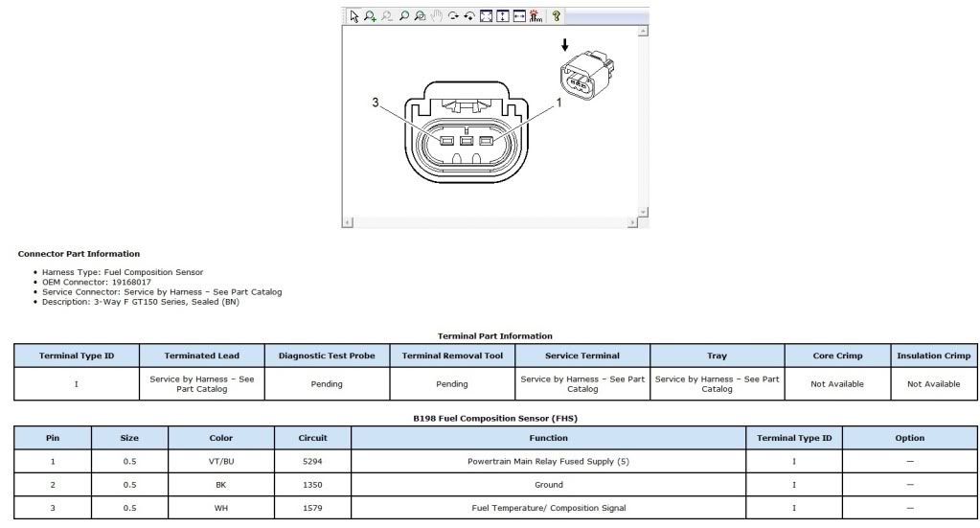Image resolution: width=980 pixels, height=528 pixels.
Task: Click the Connector Part Information heading
Action: click(79, 254)
